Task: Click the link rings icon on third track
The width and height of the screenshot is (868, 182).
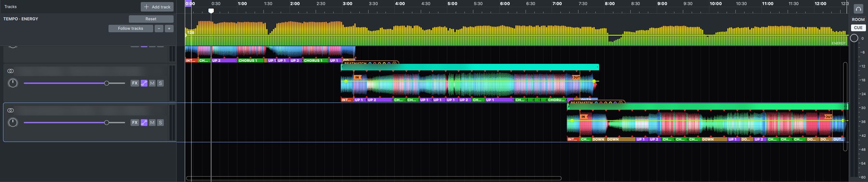Action: (11, 111)
